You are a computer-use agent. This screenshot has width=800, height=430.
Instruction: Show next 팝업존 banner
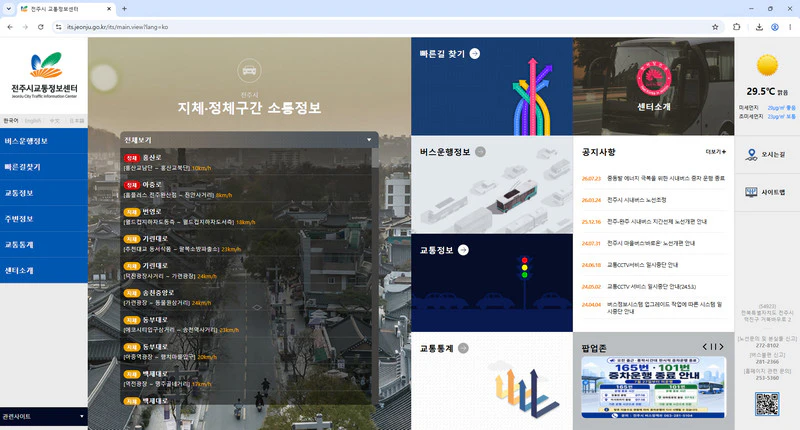[721, 347]
